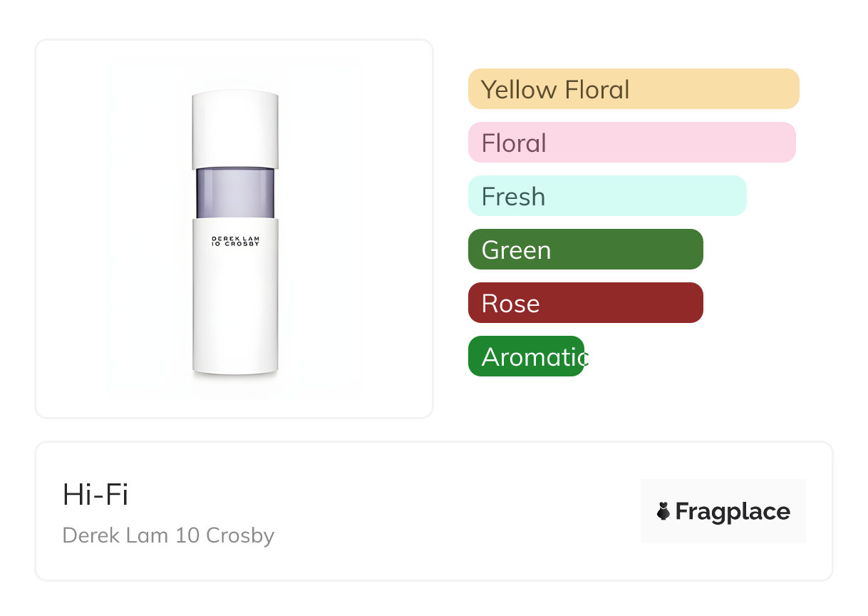Click the "Yellow Floral" text label
The image size is (868, 616).
pyautogui.click(x=555, y=90)
